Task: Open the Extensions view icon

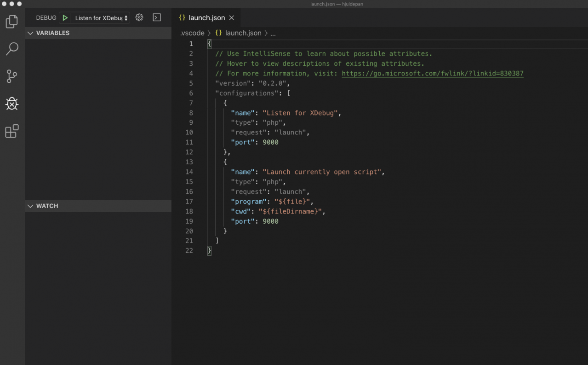Action: pyautogui.click(x=12, y=131)
